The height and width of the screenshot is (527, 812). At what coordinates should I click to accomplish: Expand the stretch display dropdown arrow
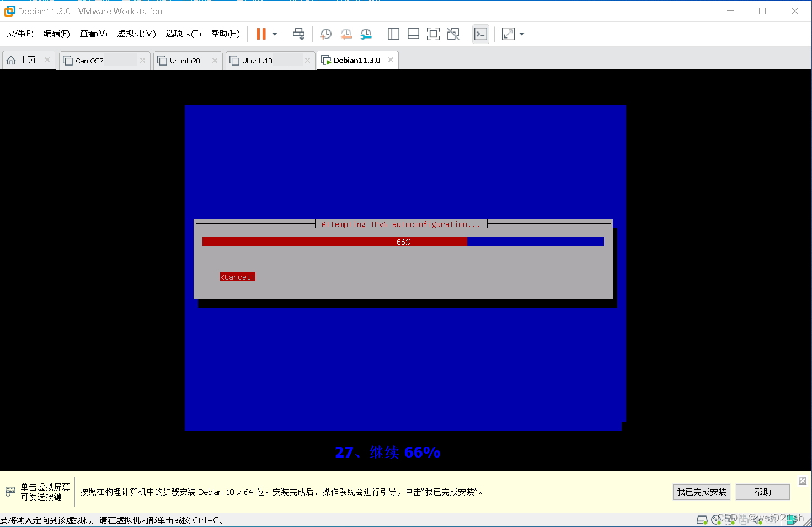click(522, 34)
